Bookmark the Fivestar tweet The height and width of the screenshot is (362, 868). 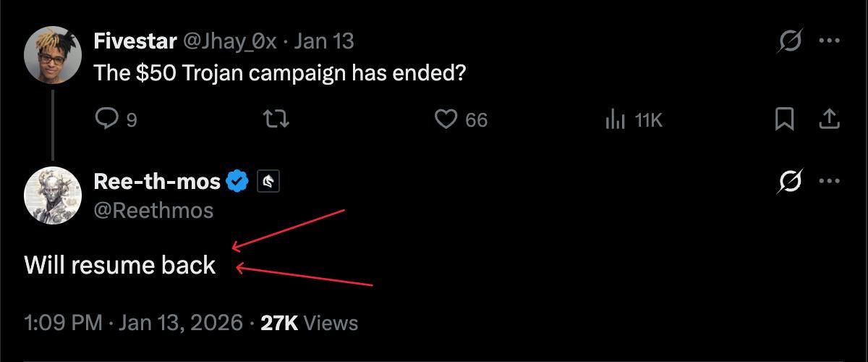tap(784, 119)
